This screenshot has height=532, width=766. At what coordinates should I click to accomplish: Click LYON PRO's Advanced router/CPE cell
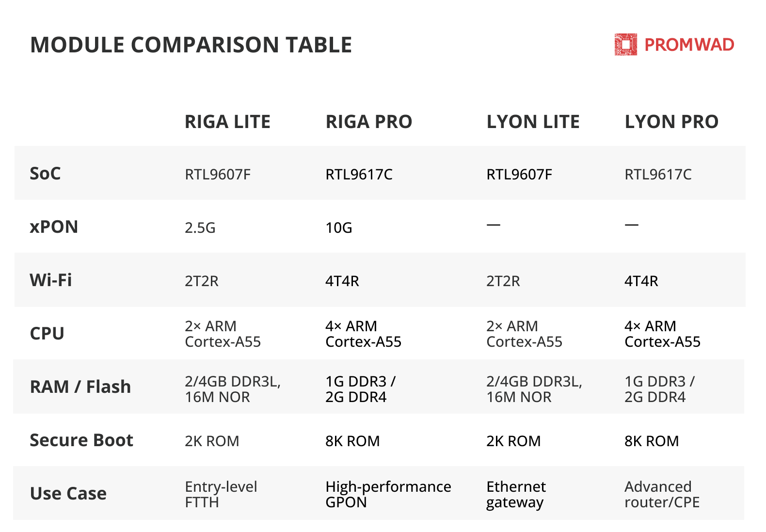[x=662, y=494]
